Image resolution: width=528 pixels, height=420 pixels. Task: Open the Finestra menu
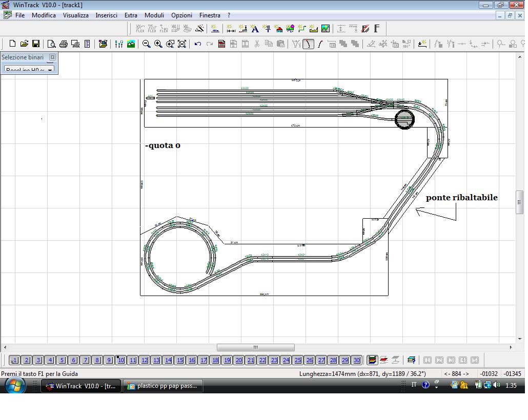[x=210, y=15]
